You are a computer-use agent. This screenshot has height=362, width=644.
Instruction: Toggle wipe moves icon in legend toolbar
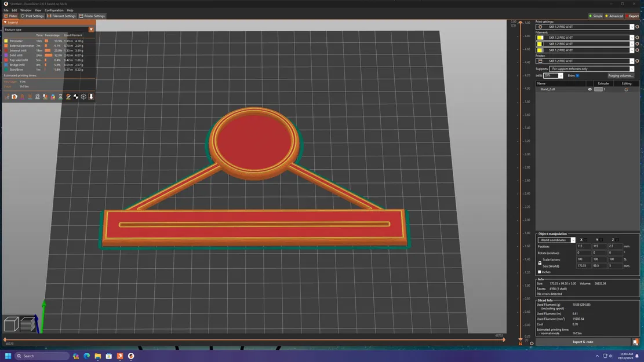(x=14, y=97)
